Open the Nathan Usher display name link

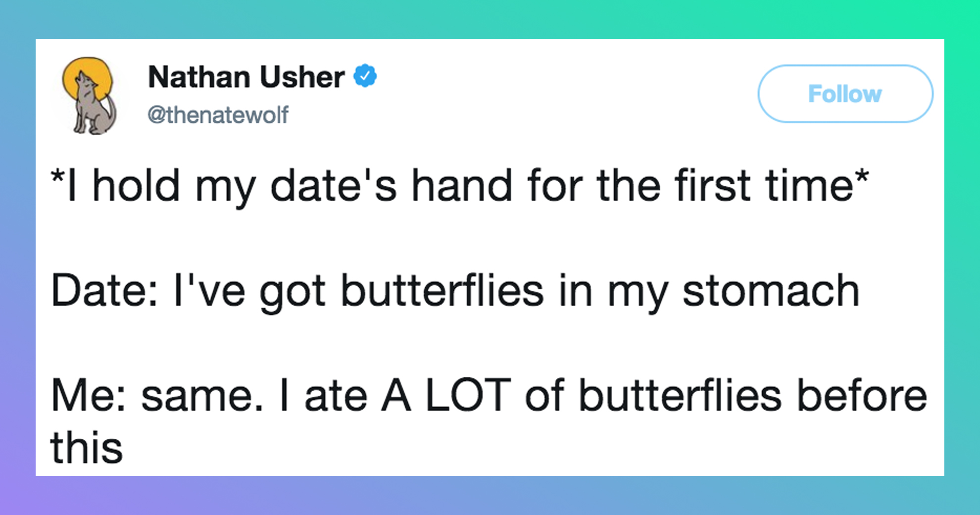pos(246,77)
